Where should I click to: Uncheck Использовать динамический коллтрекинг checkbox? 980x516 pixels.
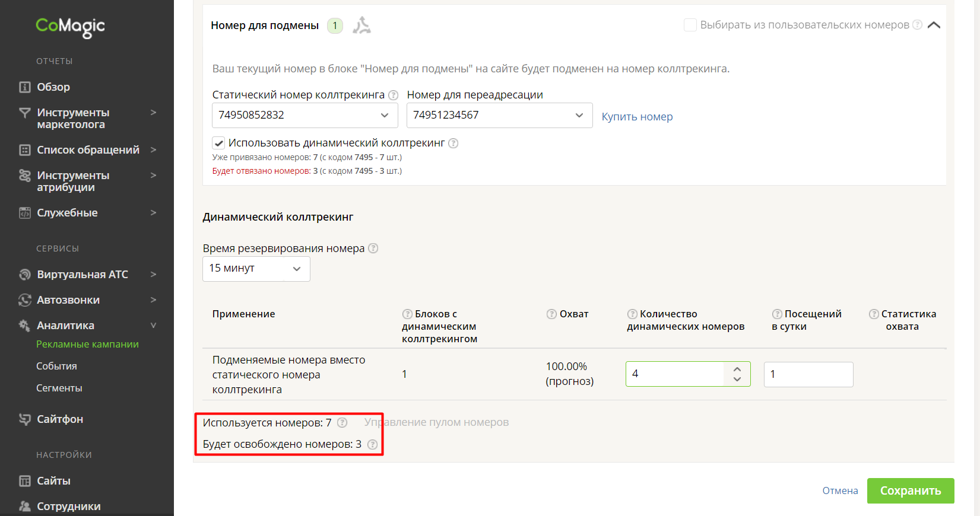pos(218,143)
